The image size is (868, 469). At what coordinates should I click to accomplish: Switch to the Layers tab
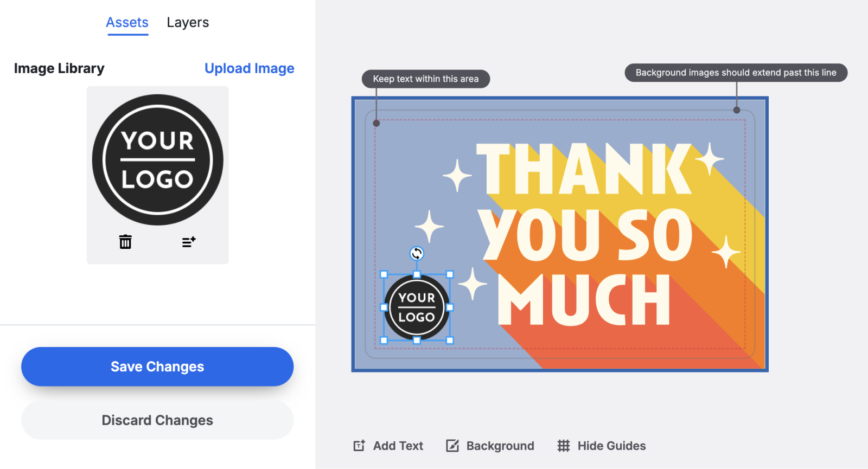click(x=187, y=22)
